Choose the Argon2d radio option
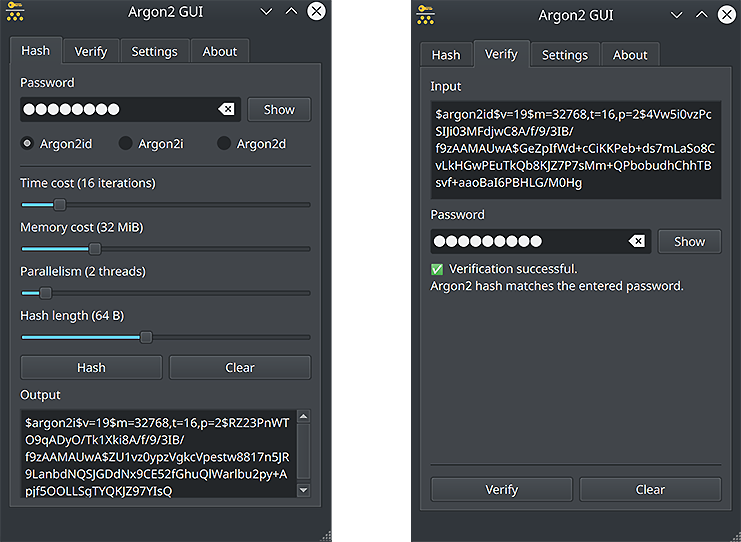741x542 pixels. point(224,143)
